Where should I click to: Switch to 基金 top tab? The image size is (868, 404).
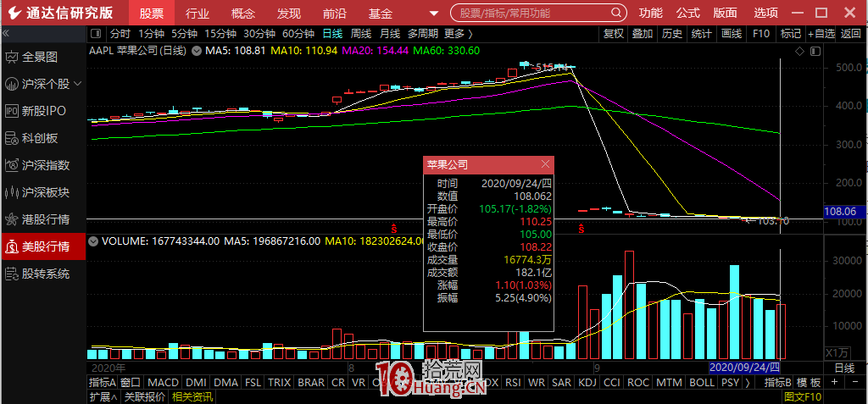[x=381, y=13]
